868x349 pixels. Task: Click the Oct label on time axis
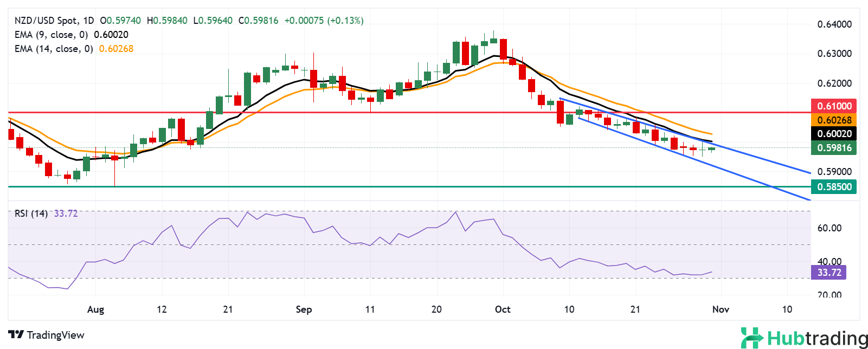[x=503, y=309]
